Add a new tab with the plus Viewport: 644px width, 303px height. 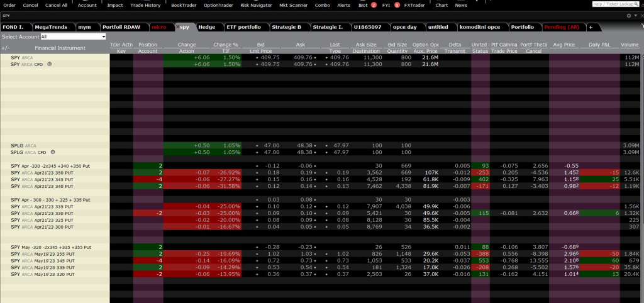click(x=591, y=27)
